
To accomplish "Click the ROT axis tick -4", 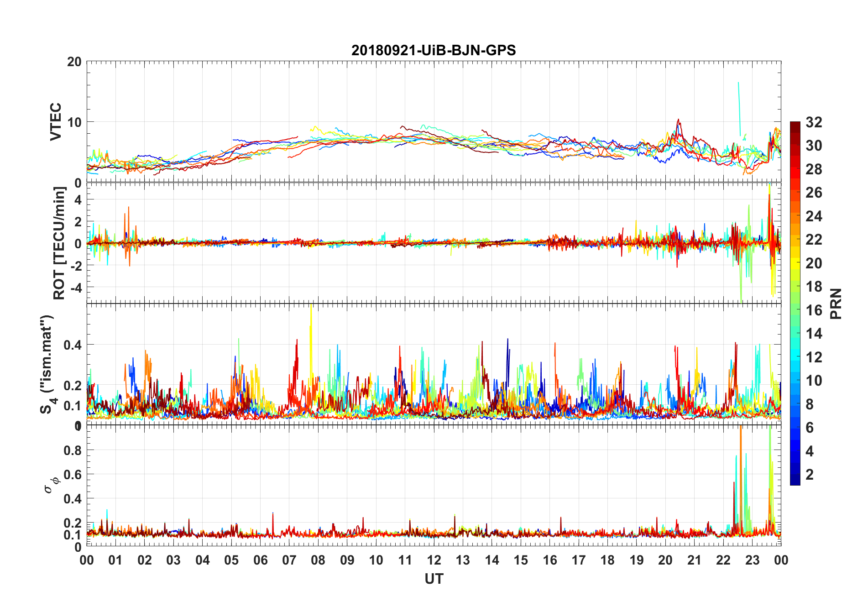I will (x=76, y=288).
